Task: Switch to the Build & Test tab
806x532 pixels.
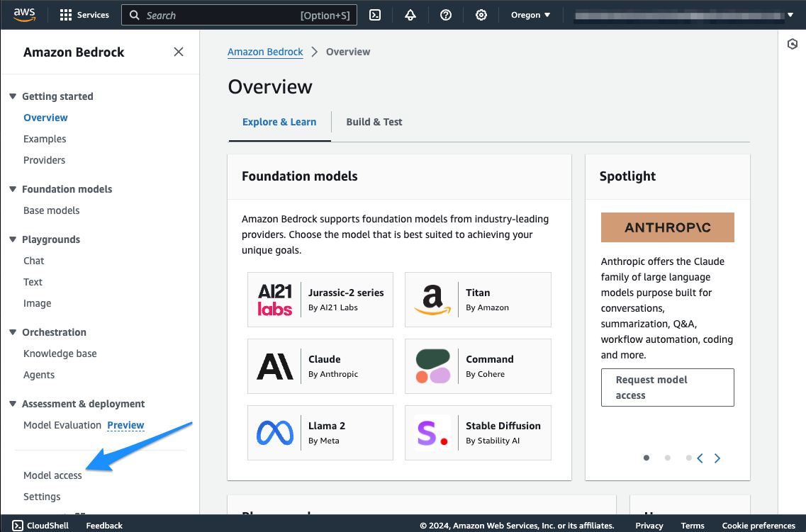Action: pos(374,122)
